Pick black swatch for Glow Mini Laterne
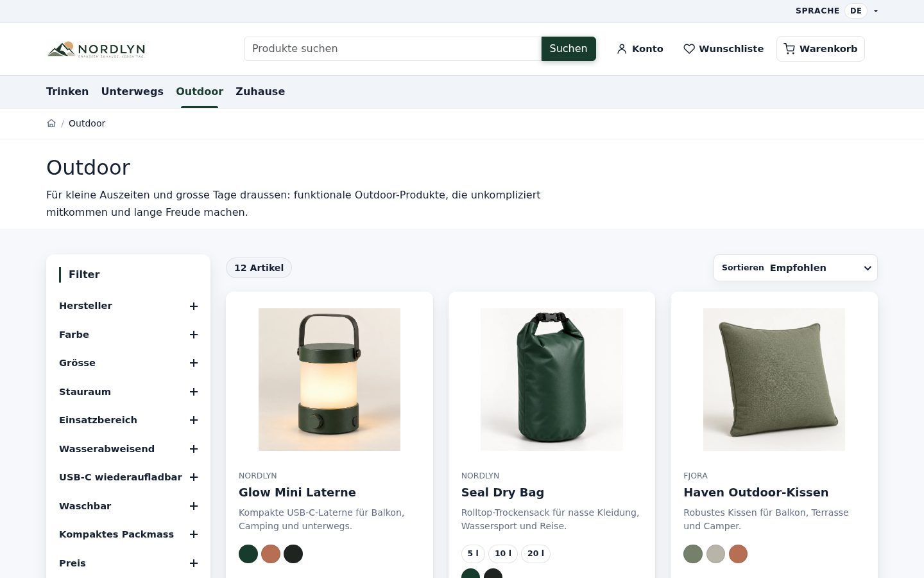The height and width of the screenshot is (578, 924). (x=293, y=554)
